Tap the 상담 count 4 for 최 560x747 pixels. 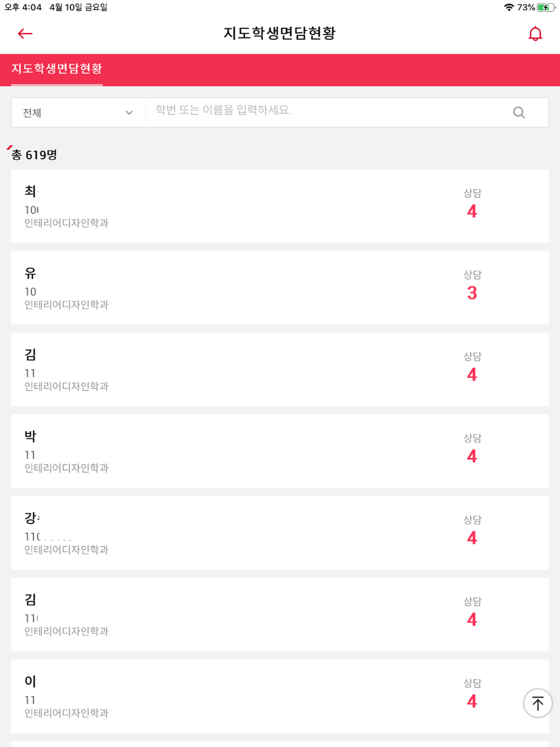(472, 211)
